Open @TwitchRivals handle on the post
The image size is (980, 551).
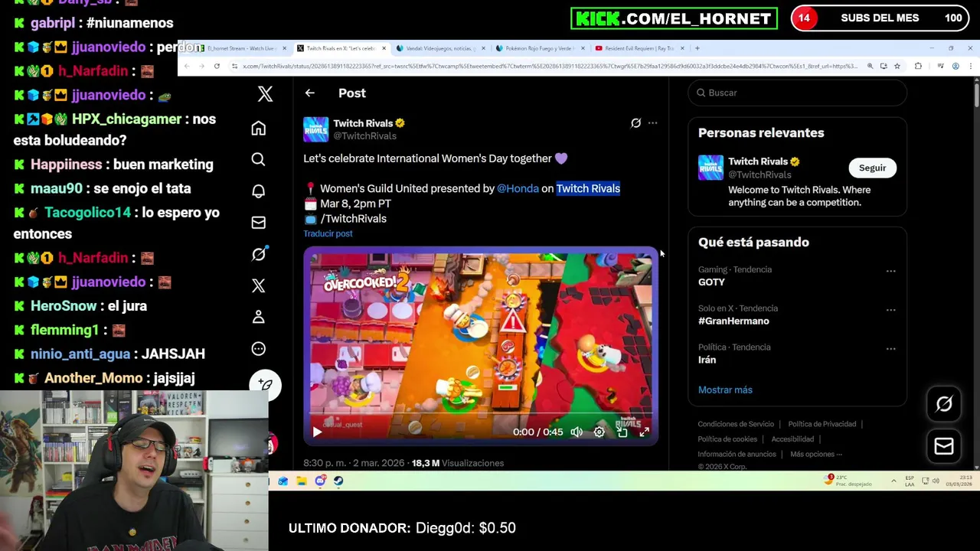click(x=364, y=136)
